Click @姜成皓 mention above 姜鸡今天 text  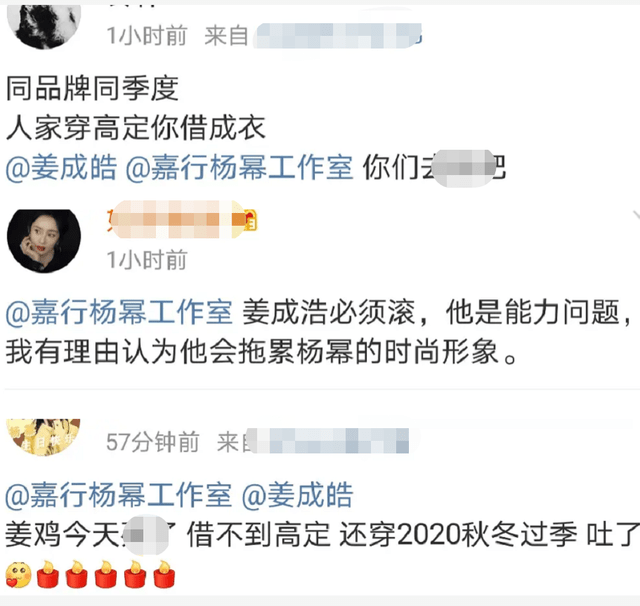pyautogui.click(x=297, y=495)
